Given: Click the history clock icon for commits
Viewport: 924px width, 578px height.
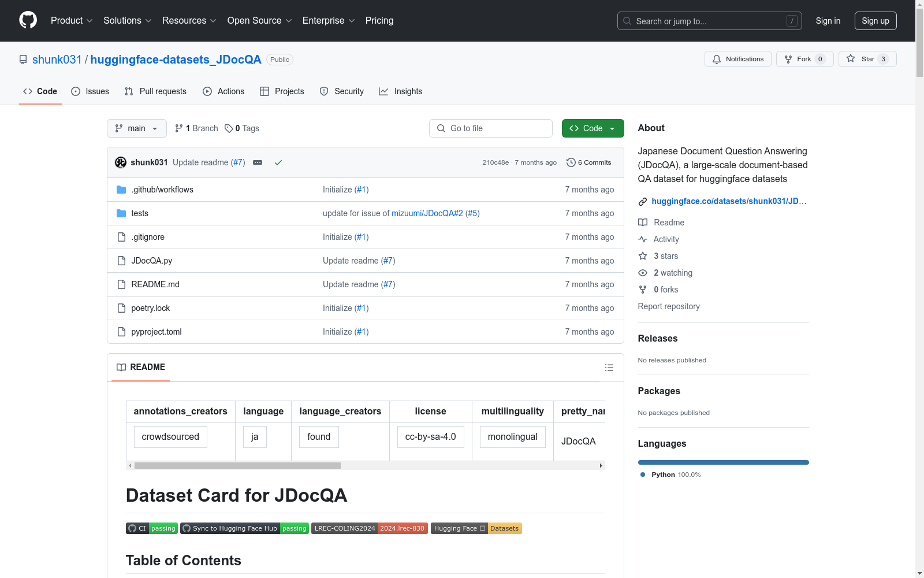Looking at the screenshot, I should (x=571, y=162).
